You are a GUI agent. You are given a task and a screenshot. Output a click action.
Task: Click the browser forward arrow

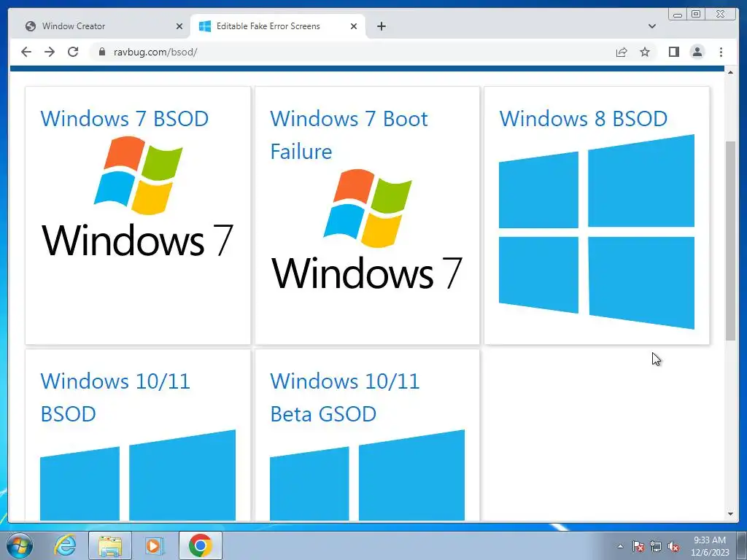50,52
